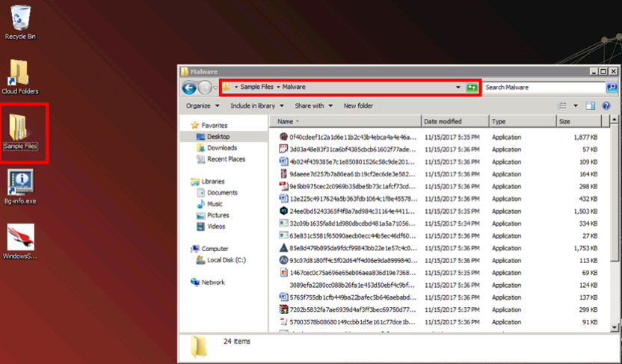Expand the Include in library dropdown
The width and height of the screenshot is (622, 364).
pos(258,106)
